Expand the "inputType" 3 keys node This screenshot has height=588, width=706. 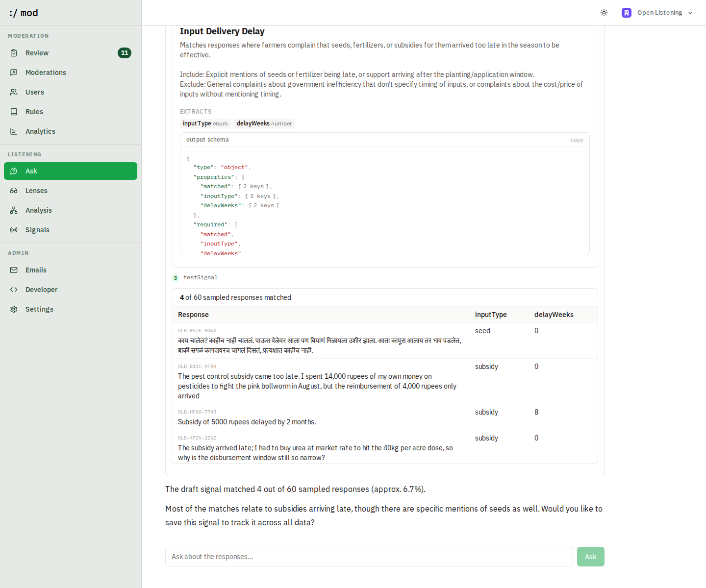tap(261, 196)
